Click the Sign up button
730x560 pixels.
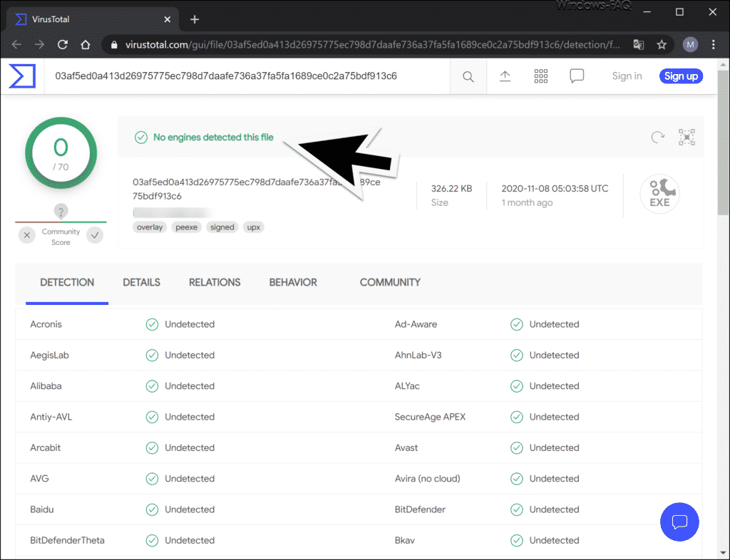[x=681, y=76]
